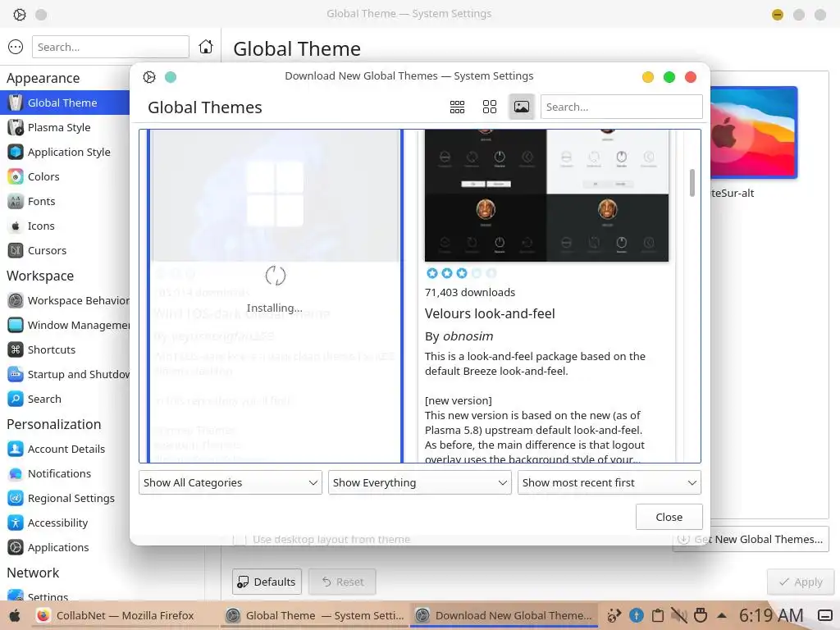
Task: Focus the Global Themes dialog search field
Action: coord(622,107)
